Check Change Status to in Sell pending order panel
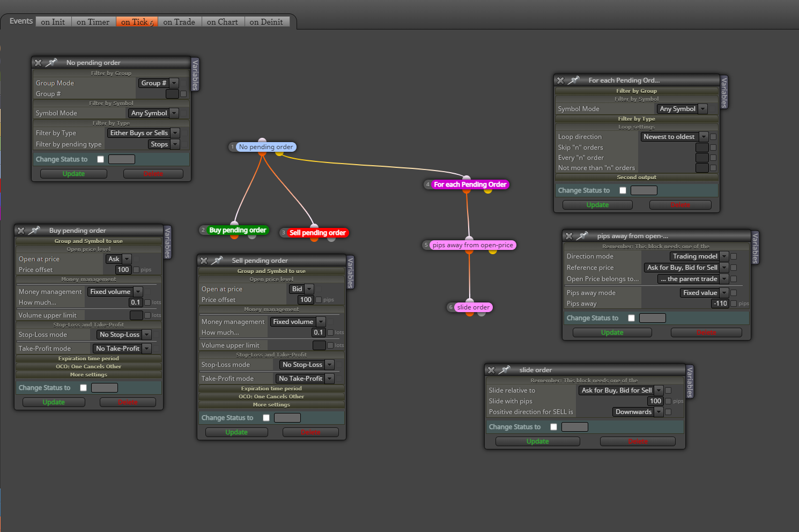The image size is (799, 532). [266, 418]
